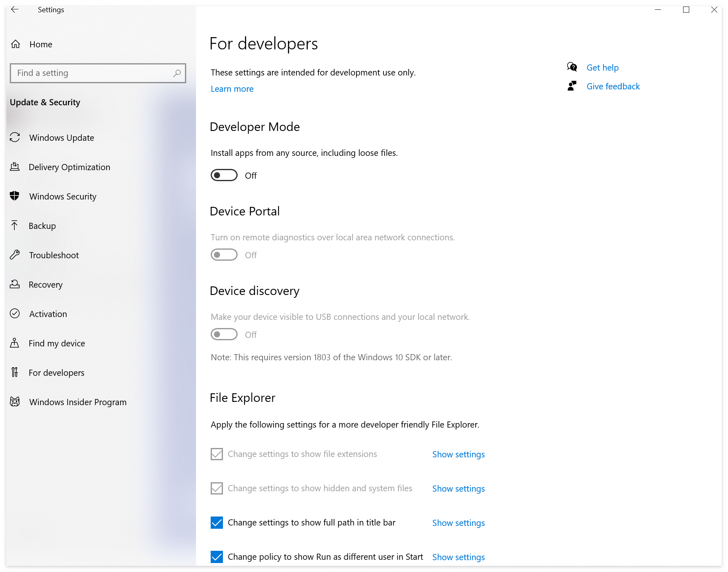Click the Find my device icon
The width and height of the screenshot is (728, 572).
15,343
